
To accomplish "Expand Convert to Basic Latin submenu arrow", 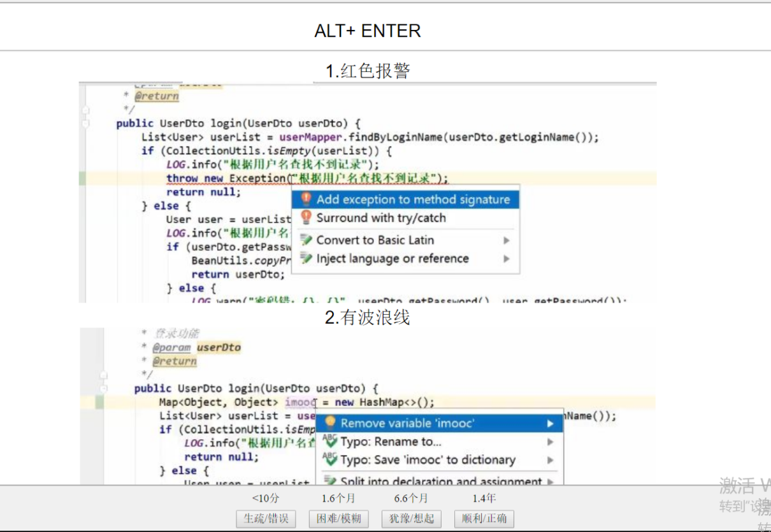I will [x=507, y=241].
